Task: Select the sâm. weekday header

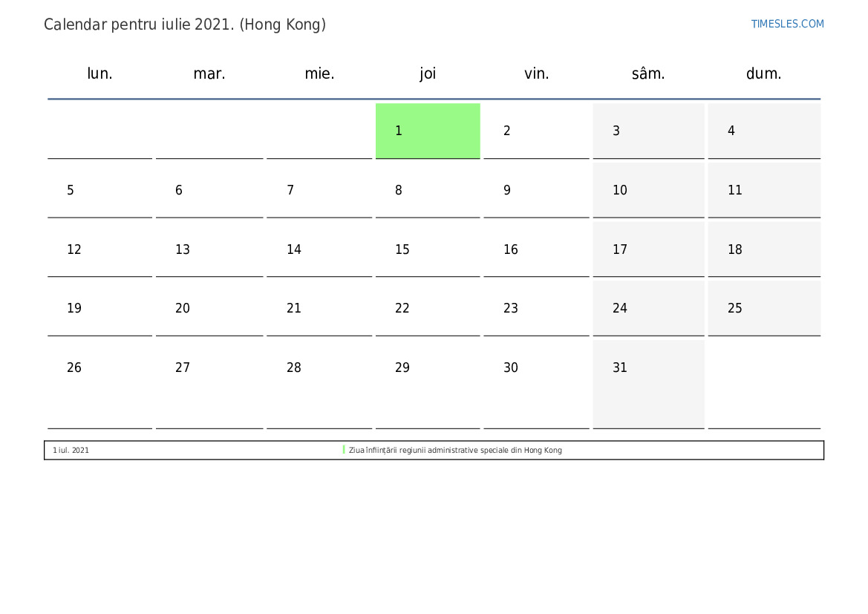Action: 648,74
